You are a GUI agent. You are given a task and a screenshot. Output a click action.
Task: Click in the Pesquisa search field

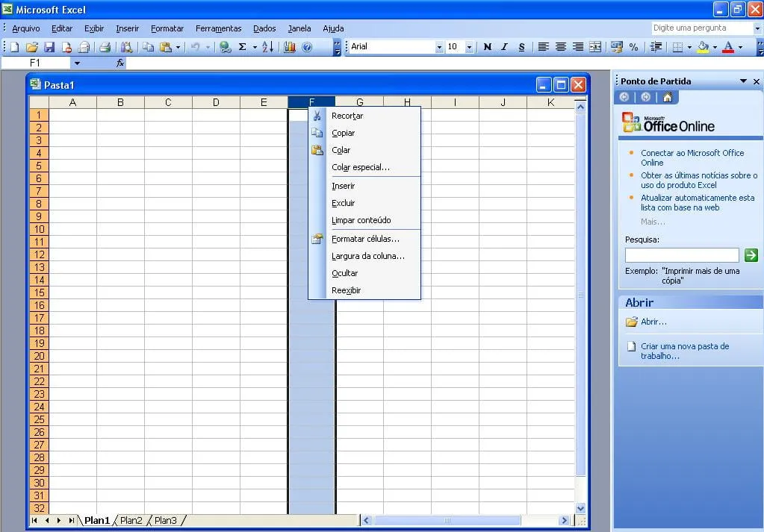tap(682, 255)
